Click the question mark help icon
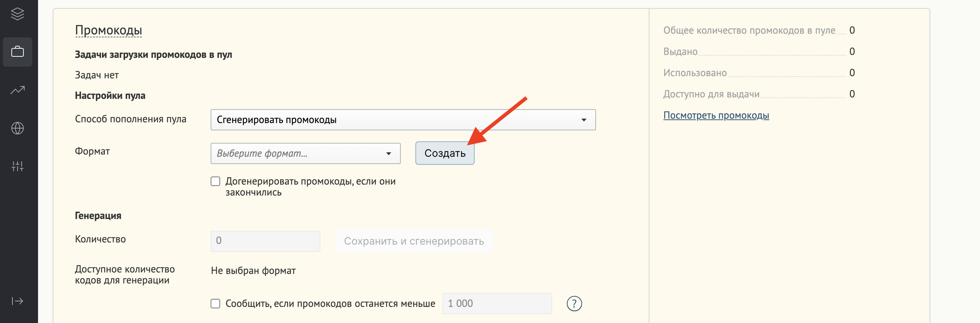The height and width of the screenshot is (323, 980). [574, 304]
